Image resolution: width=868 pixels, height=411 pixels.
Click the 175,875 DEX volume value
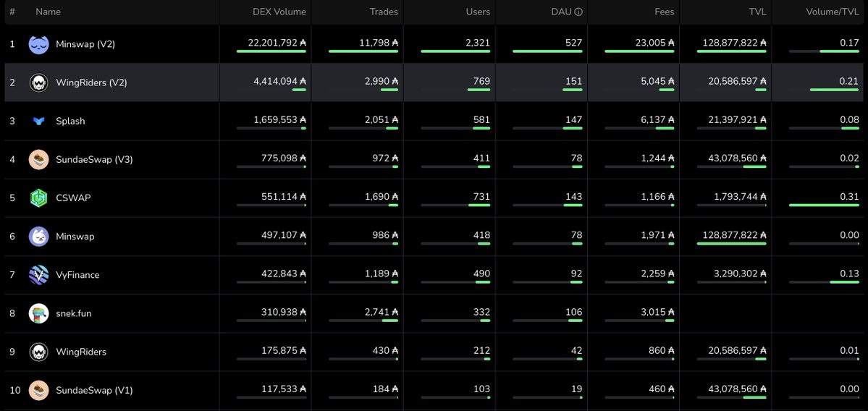click(284, 350)
